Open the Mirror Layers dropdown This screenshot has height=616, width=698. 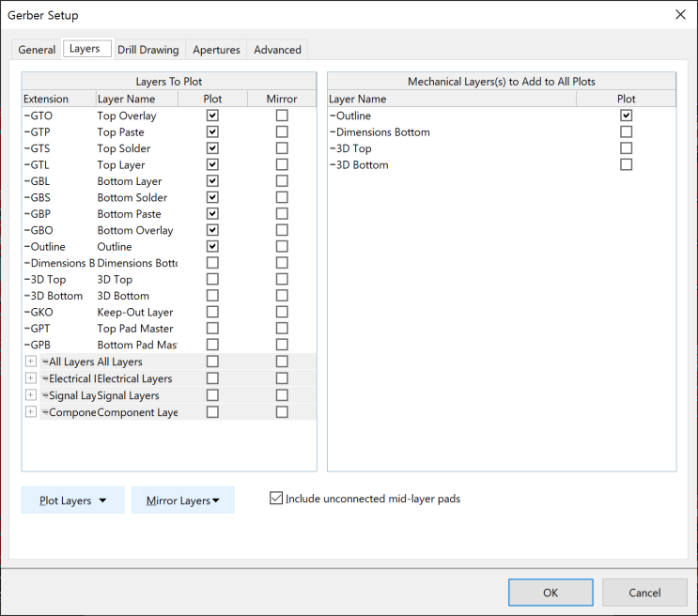point(182,500)
